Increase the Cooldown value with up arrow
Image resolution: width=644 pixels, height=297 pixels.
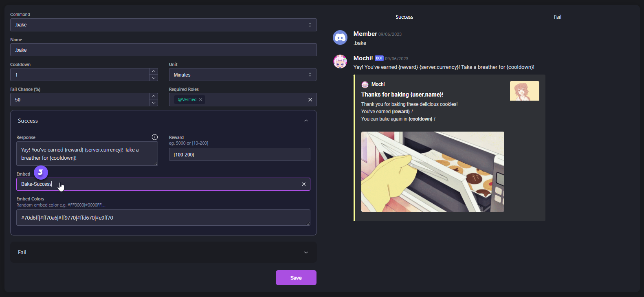pyautogui.click(x=154, y=71)
